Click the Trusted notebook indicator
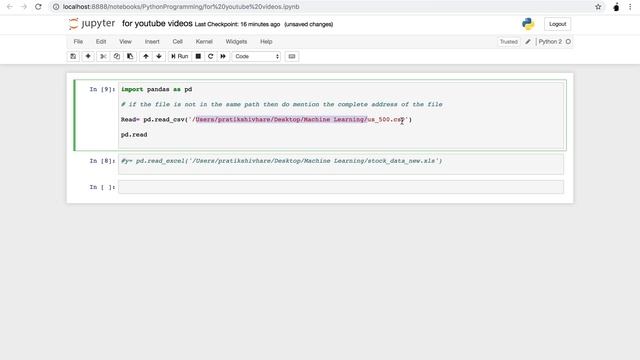Image resolution: width=640 pixels, height=360 pixels. (x=509, y=42)
